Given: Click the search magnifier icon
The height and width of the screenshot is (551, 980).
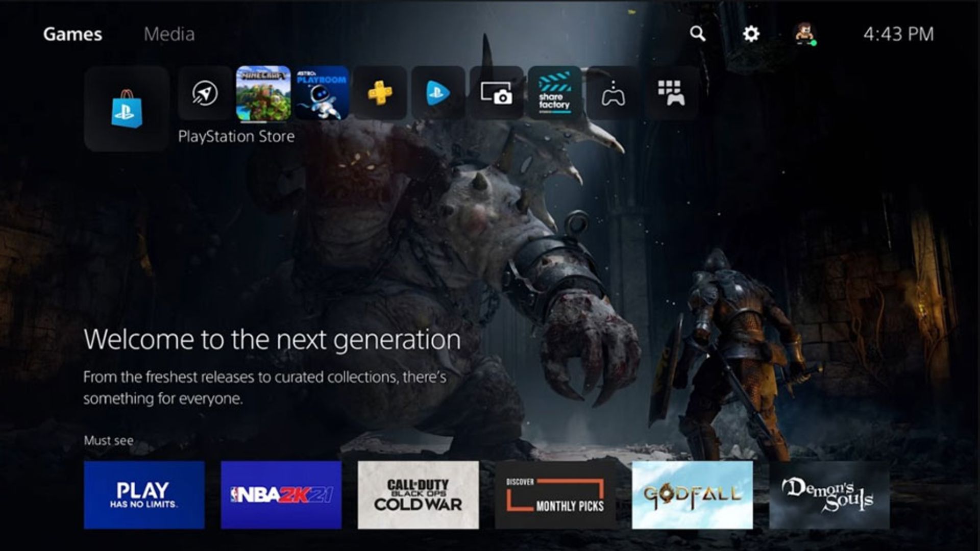Looking at the screenshot, I should pyautogui.click(x=698, y=34).
